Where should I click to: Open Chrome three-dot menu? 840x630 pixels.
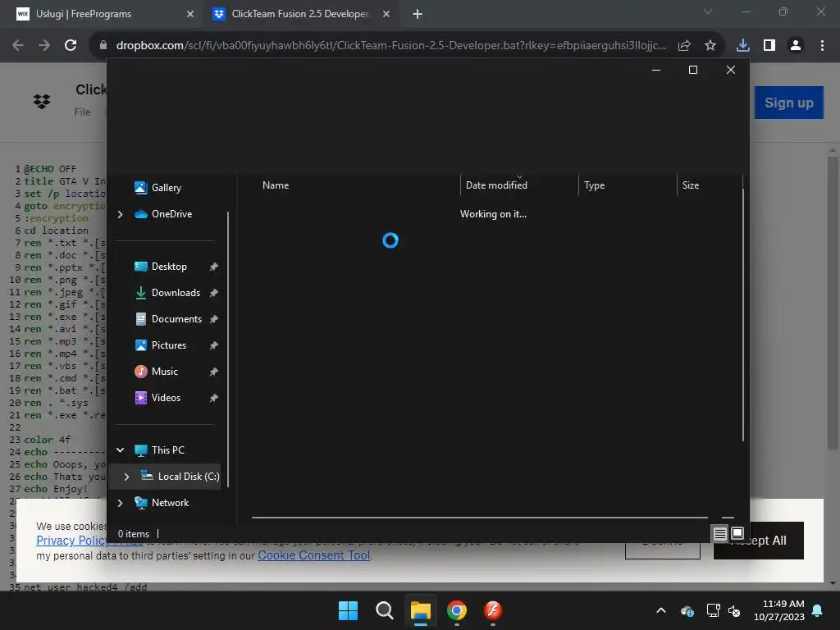pos(822,46)
